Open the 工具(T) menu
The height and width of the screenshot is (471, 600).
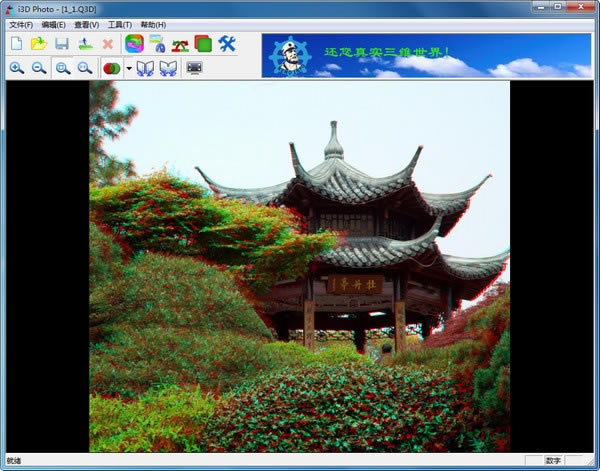120,24
